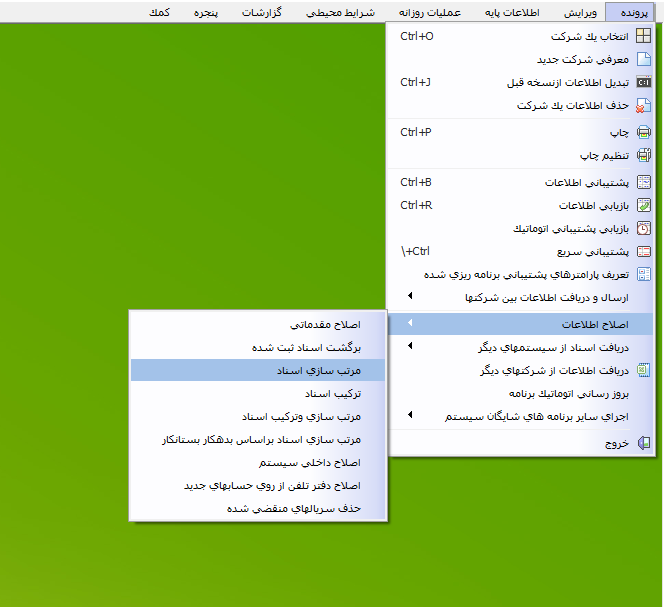Choose اصلاح مقدماتی in the submenu
The height and width of the screenshot is (607, 664).
coord(258,324)
